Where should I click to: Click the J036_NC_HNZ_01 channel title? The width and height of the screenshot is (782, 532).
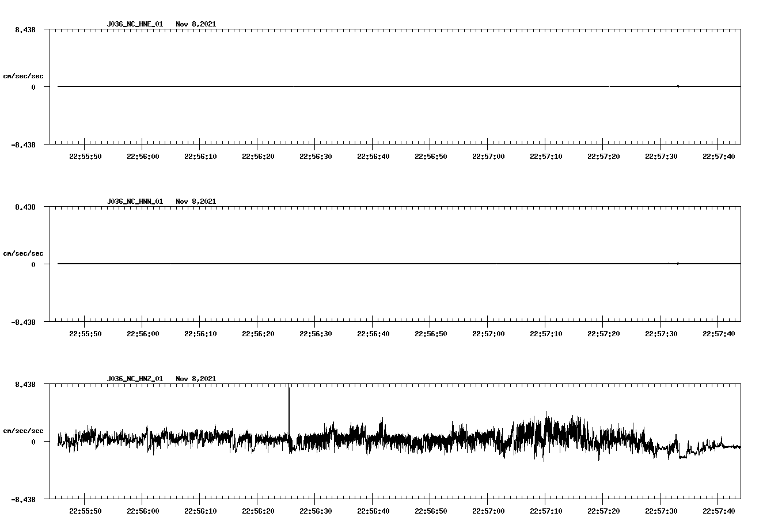135,379
